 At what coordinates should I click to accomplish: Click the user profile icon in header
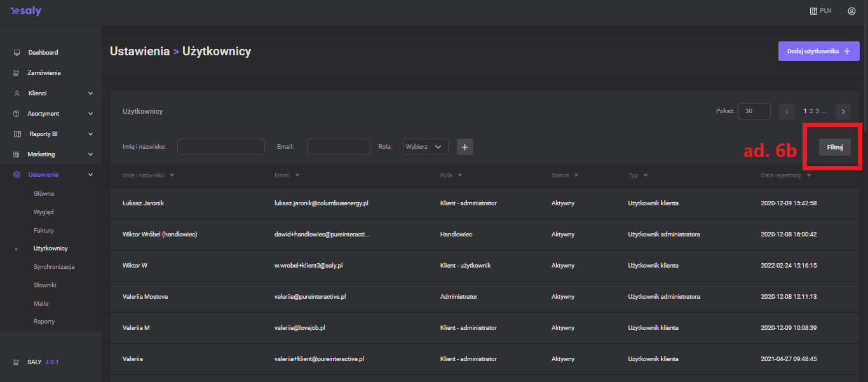point(851,11)
